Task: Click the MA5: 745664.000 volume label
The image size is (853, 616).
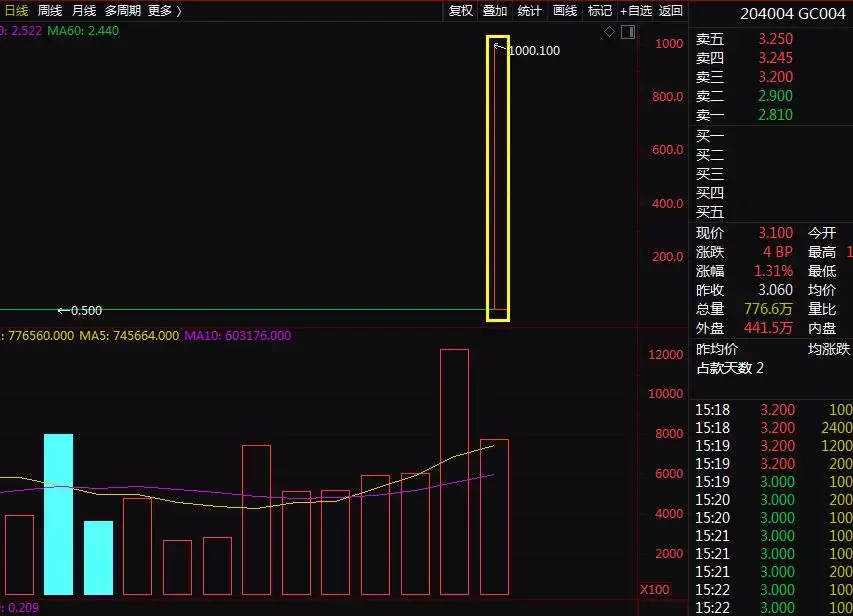Action: tap(129, 335)
